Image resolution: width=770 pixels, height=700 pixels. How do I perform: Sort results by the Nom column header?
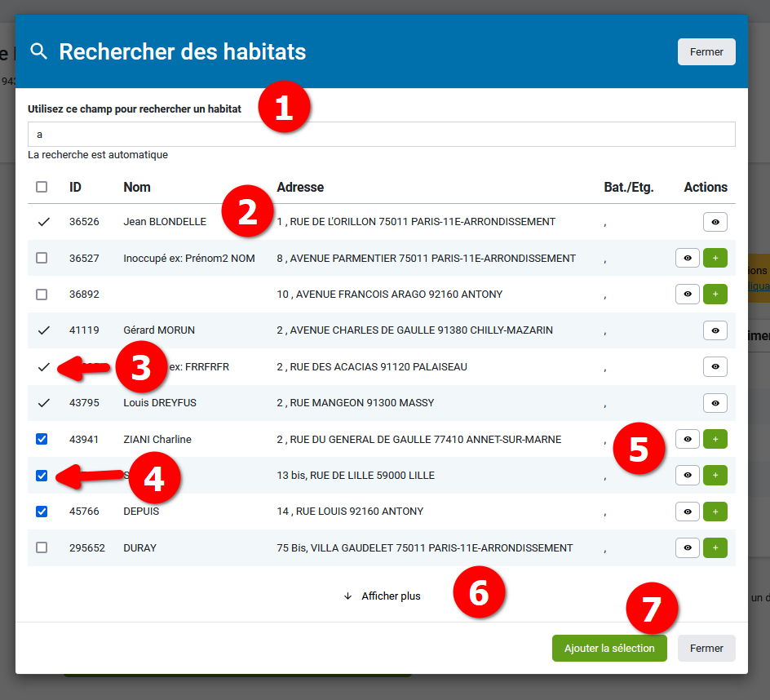coord(136,187)
